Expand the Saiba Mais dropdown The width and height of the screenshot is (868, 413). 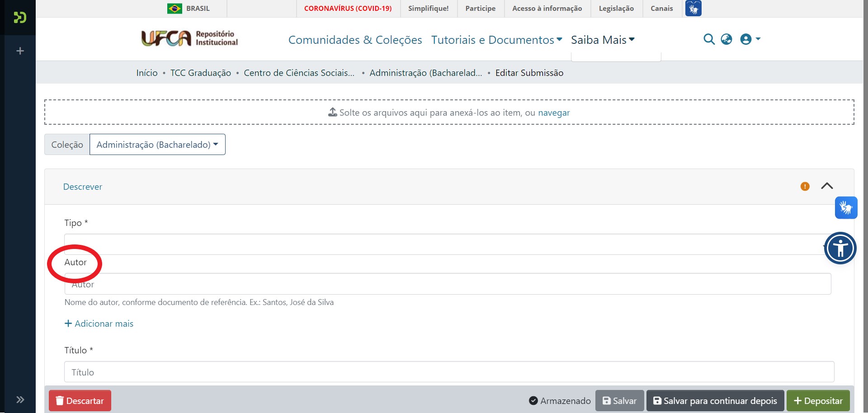click(x=603, y=39)
